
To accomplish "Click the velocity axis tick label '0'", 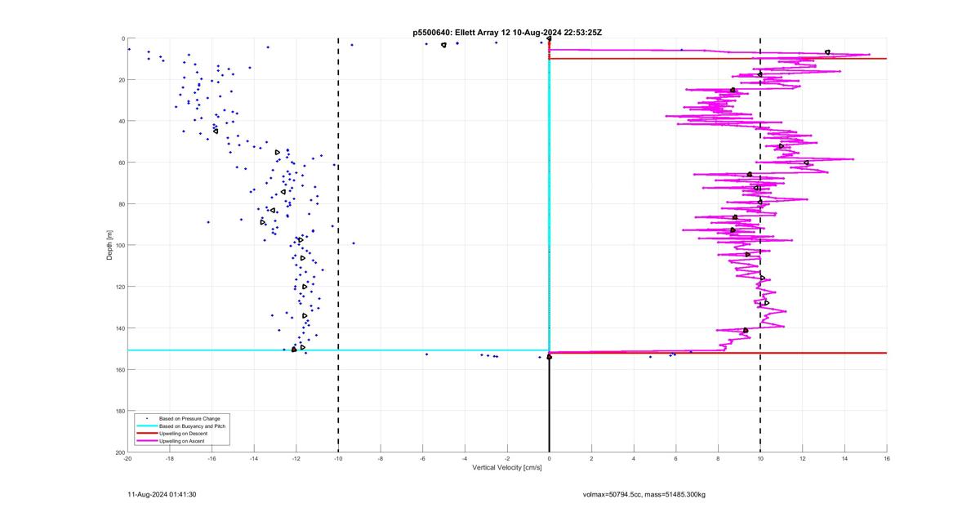I will [x=550, y=458].
